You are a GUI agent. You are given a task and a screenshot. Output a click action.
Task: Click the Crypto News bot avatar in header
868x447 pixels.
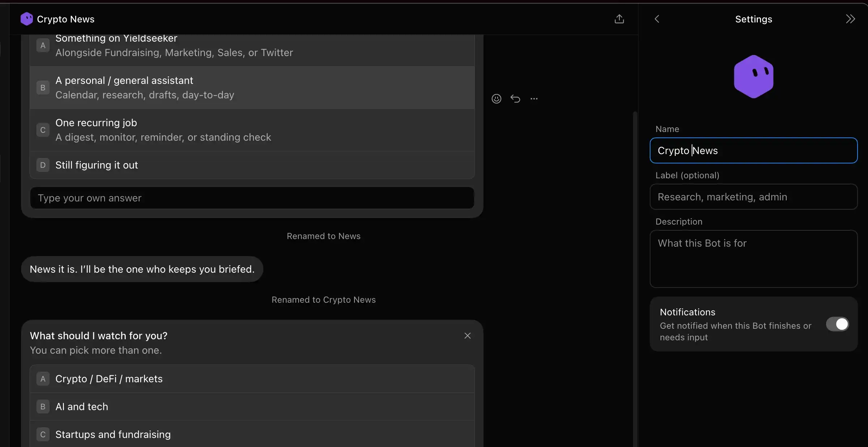pos(27,19)
